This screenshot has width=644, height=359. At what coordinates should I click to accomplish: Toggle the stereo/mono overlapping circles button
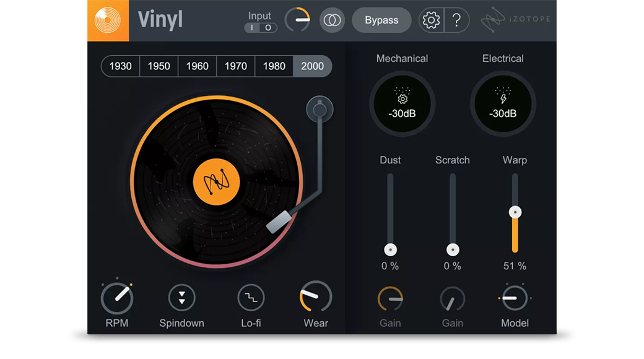click(x=332, y=20)
